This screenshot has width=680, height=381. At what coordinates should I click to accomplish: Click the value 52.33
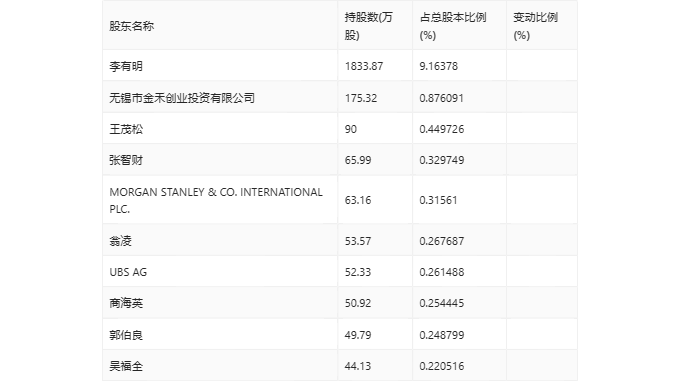pyautogui.click(x=358, y=272)
